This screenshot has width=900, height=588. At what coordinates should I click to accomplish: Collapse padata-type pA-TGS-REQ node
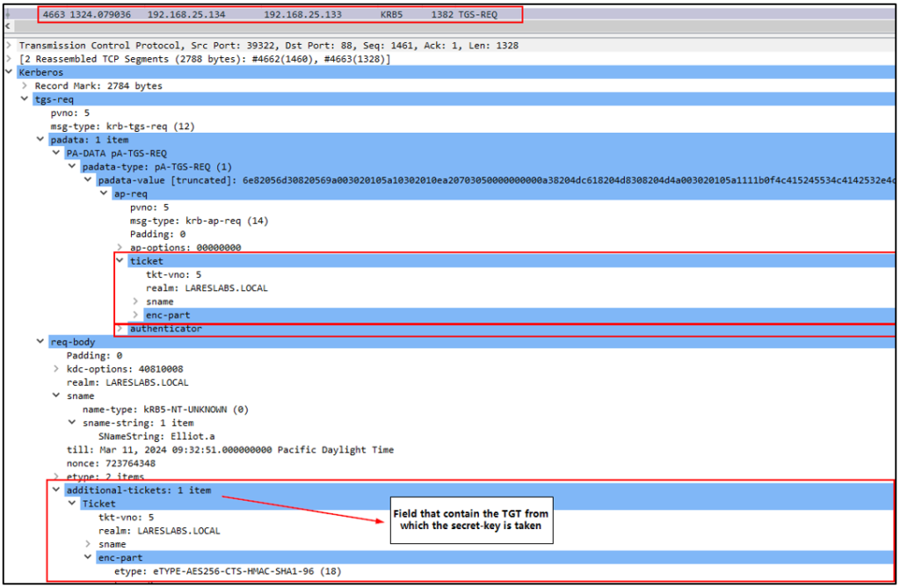point(72,166)
